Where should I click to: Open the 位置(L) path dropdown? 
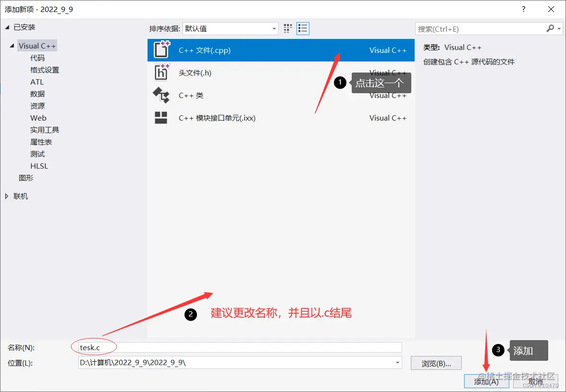coord(397,363)
